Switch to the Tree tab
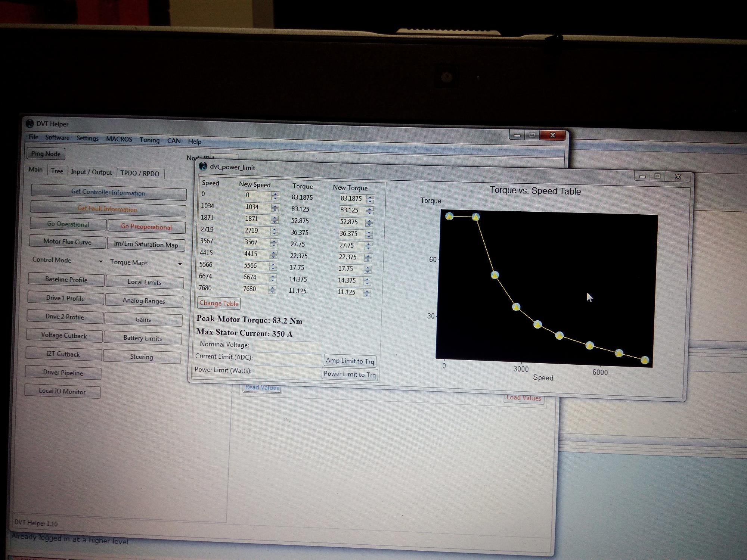This screenshot has width=747, height=560. [57, 171]
